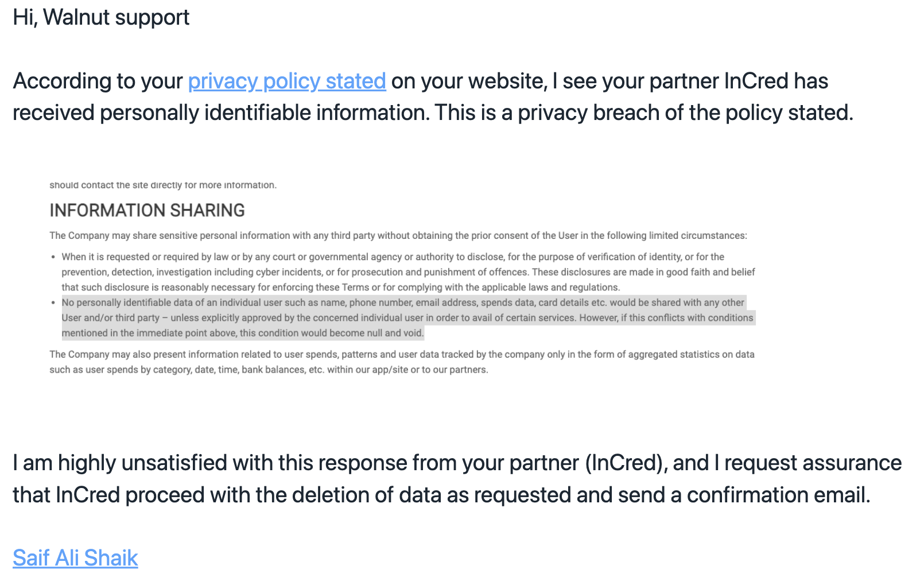Click the "Hi, Walnut support" greeting line

(x=101, y=17)
